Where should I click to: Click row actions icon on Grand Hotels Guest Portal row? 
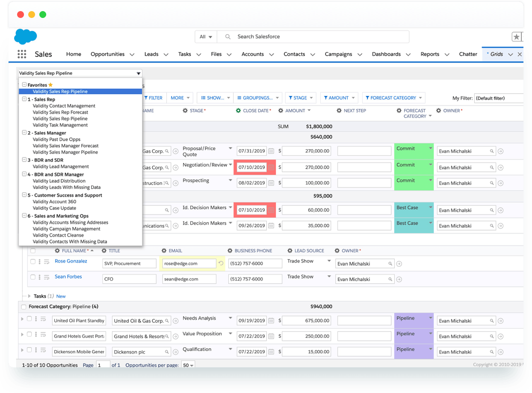coord(43,334)
